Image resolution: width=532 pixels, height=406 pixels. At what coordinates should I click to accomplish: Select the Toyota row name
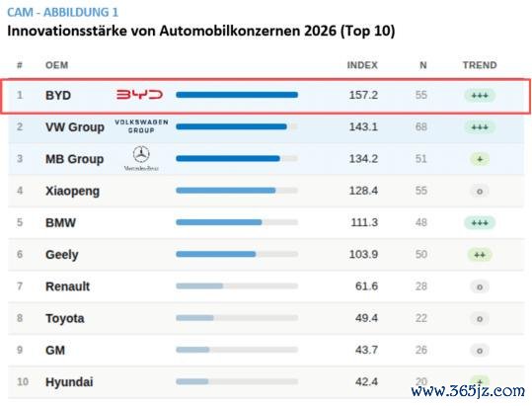click(x=65, y=318)
